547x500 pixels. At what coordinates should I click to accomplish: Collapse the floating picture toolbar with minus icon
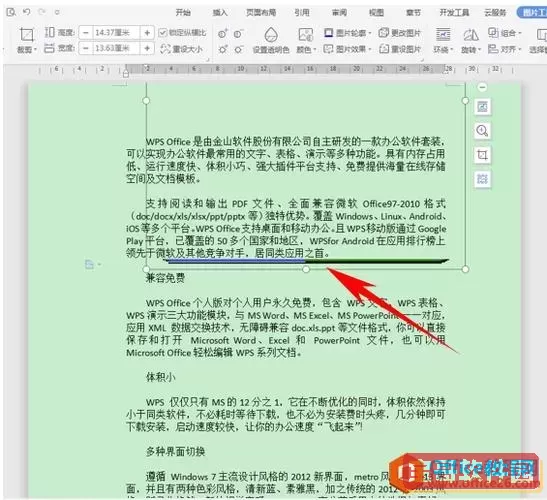pos(482,87)
